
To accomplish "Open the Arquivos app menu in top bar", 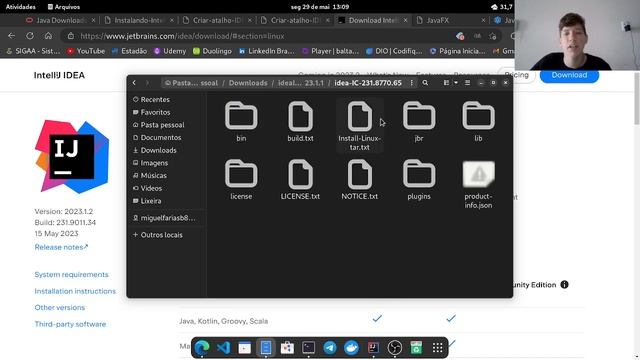I will 64,7.
